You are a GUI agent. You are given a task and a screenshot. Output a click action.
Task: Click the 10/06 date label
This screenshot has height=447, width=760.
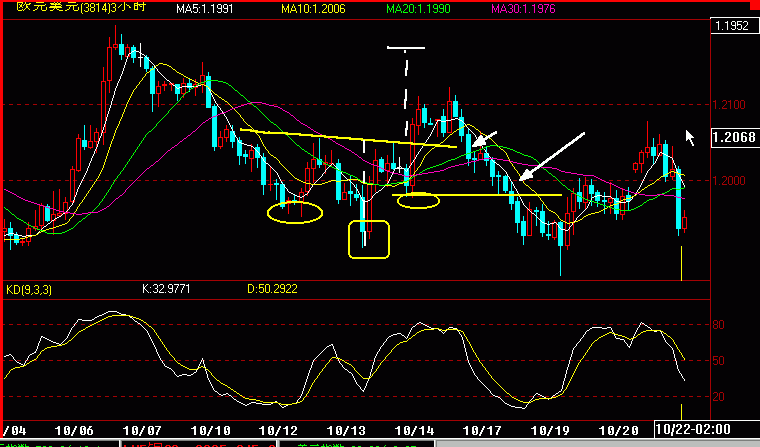[74, 431]
